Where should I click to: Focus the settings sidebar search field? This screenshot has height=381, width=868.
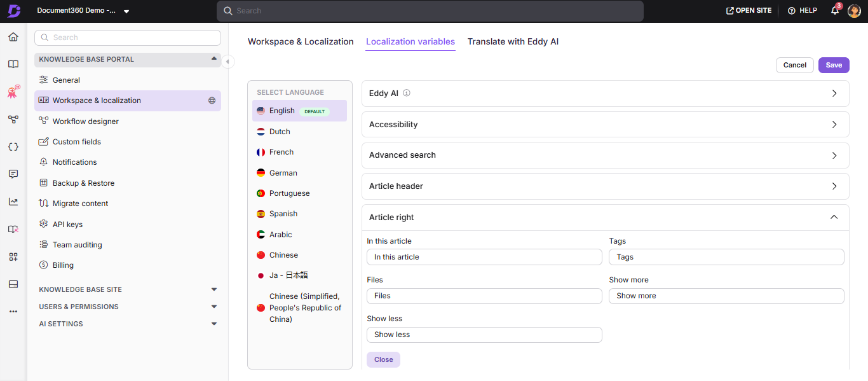(128, 38)
